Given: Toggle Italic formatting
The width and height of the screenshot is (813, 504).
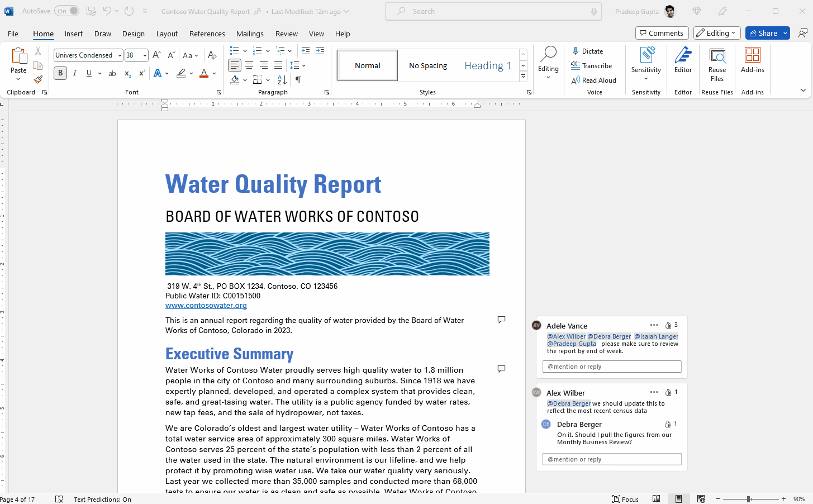Looking at the screenshot, I should click(75, 73).
